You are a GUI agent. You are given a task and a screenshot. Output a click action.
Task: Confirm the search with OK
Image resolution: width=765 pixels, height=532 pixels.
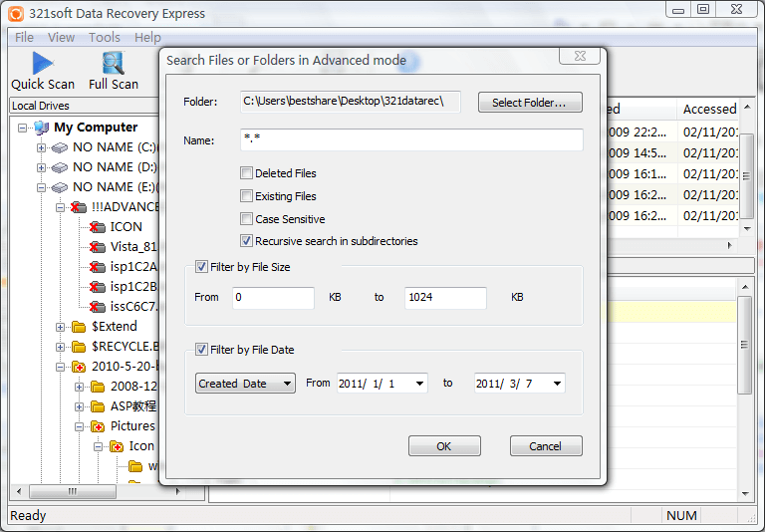point(444,446)
